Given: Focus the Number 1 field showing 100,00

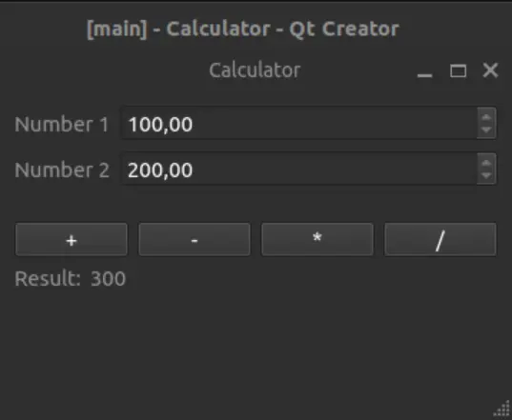Looking at the screenshot, I should click(299, 123).
